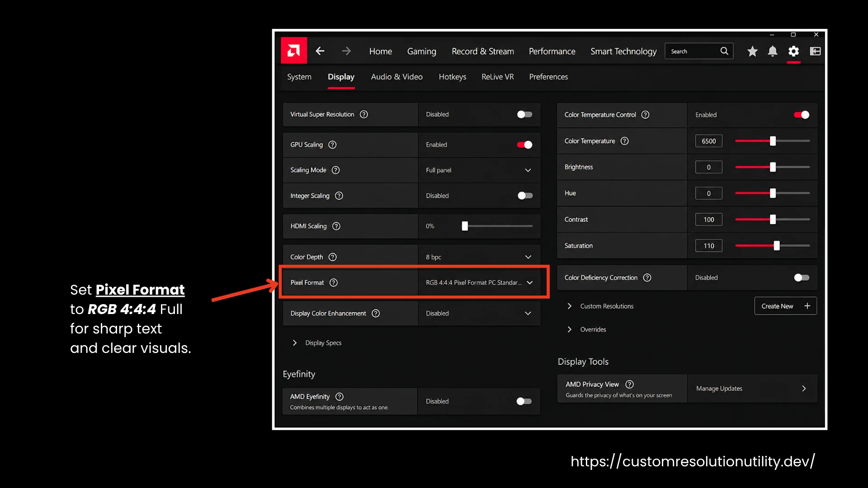Show help for Color Temperature Control
Screen dimensions: 868x488
pos(646,115)
